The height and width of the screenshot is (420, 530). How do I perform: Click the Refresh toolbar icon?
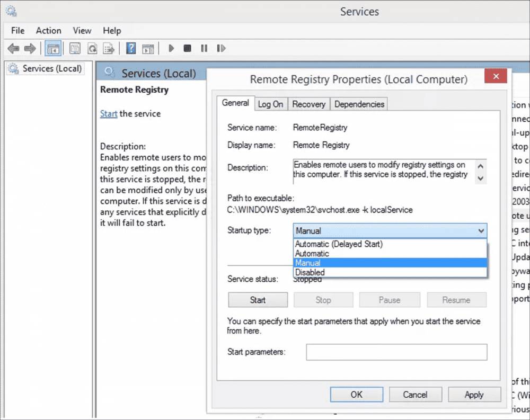click(92, 48)
